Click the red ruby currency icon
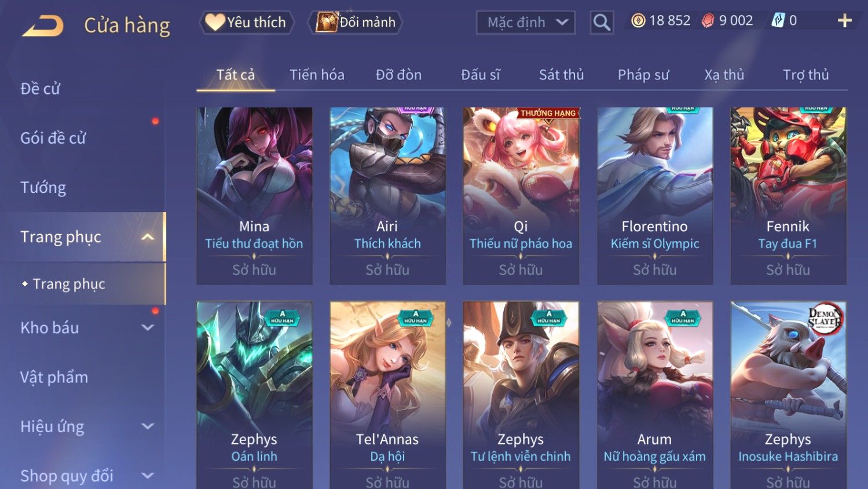 708,21
